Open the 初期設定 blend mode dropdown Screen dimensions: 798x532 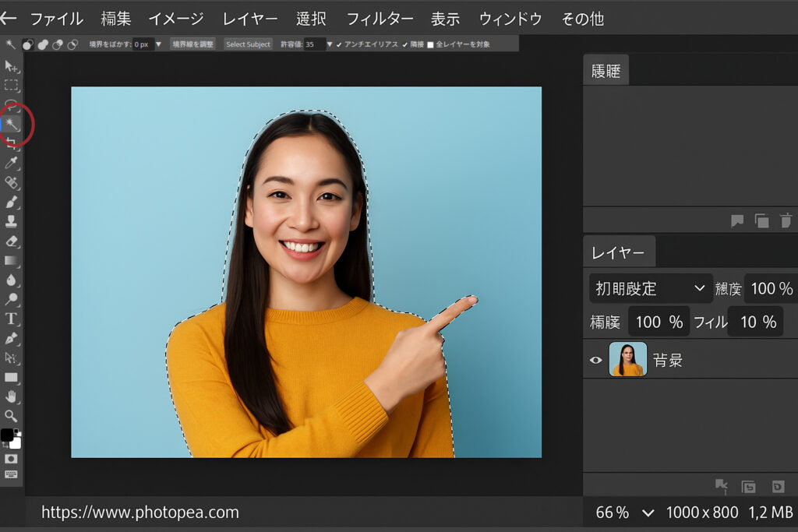(x=651, y=288)
